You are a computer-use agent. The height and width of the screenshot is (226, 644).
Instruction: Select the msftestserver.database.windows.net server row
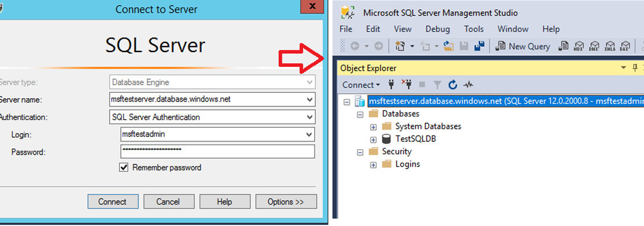(505, 101)
